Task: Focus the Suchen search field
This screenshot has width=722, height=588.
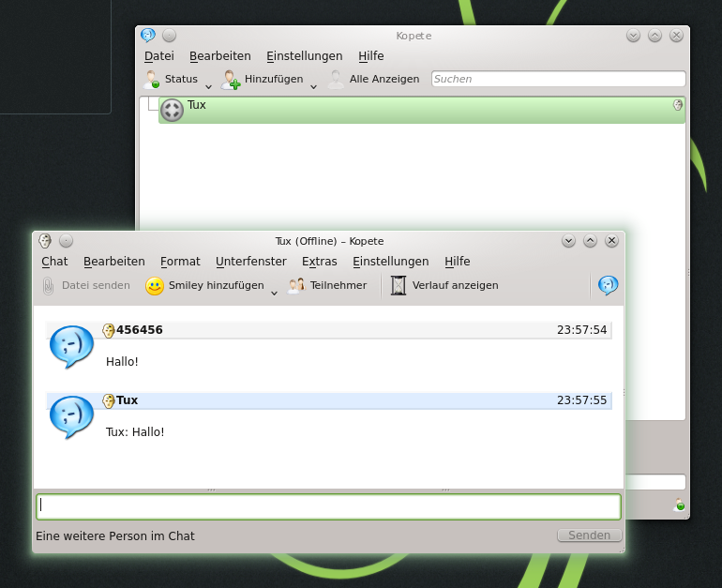Action: (558, 80)
